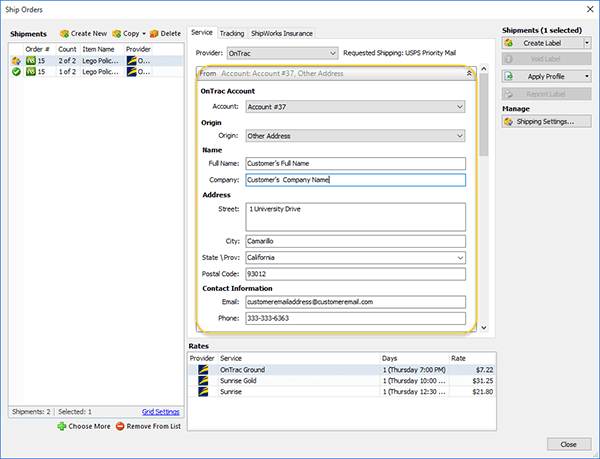Click the Service column header in Rates
Viewport: 600px width, 459px height.
[299, 358]
